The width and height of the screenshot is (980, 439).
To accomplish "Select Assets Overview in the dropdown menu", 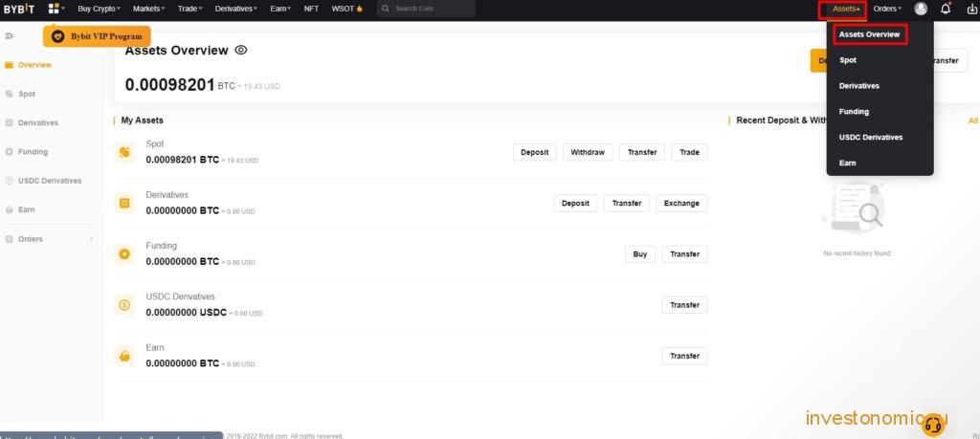I will pos(869,34).
